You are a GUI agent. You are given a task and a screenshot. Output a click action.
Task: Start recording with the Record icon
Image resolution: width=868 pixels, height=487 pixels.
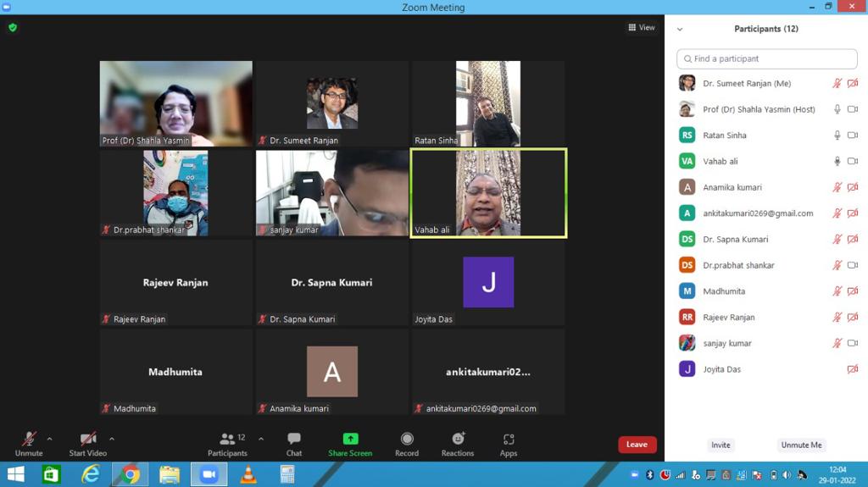click(x=407, y=443)
